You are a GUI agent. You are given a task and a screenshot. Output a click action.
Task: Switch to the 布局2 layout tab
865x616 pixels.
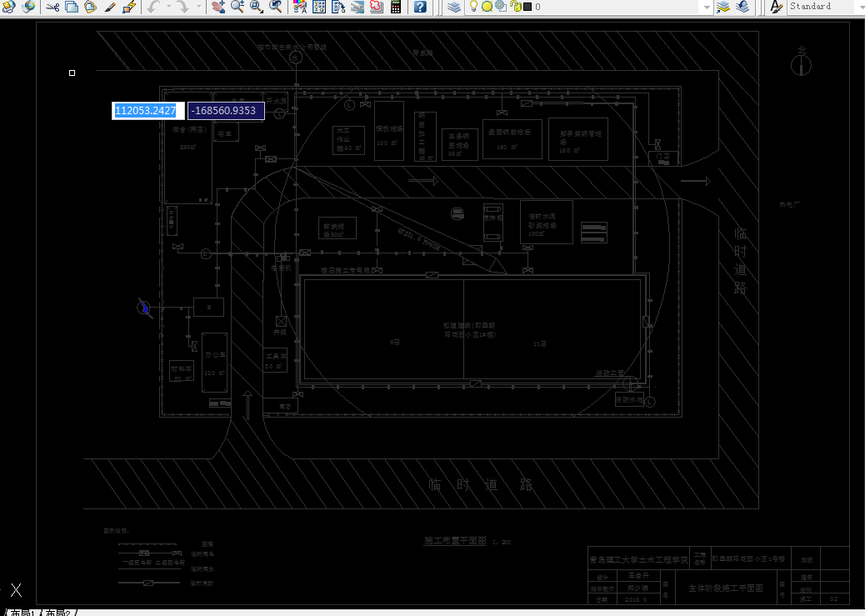coord(58,613)
